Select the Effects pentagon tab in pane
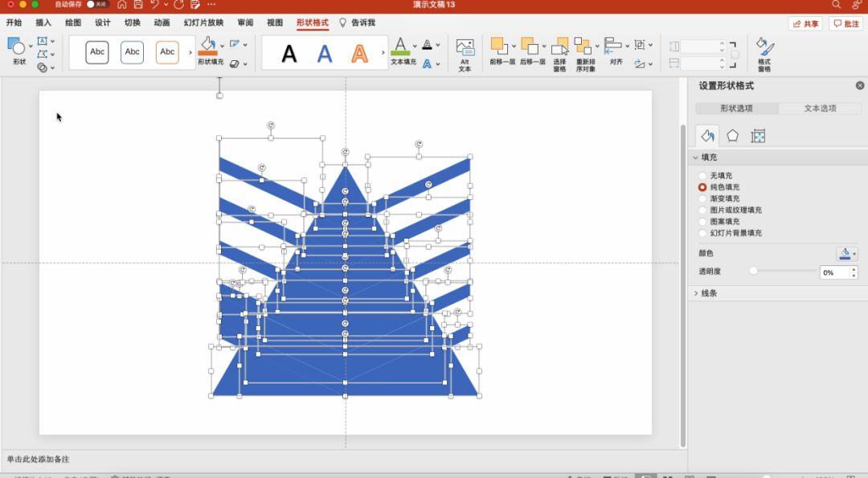The height and width of the screenshot is (478, 868). (732, 136)
